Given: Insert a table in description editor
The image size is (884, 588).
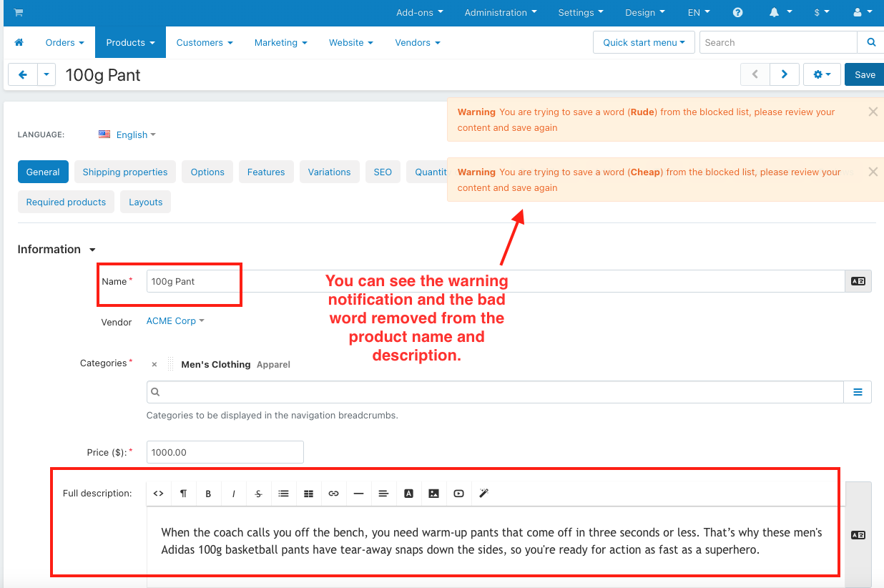Looking at the screenshot, I should [x=308, y=494].
